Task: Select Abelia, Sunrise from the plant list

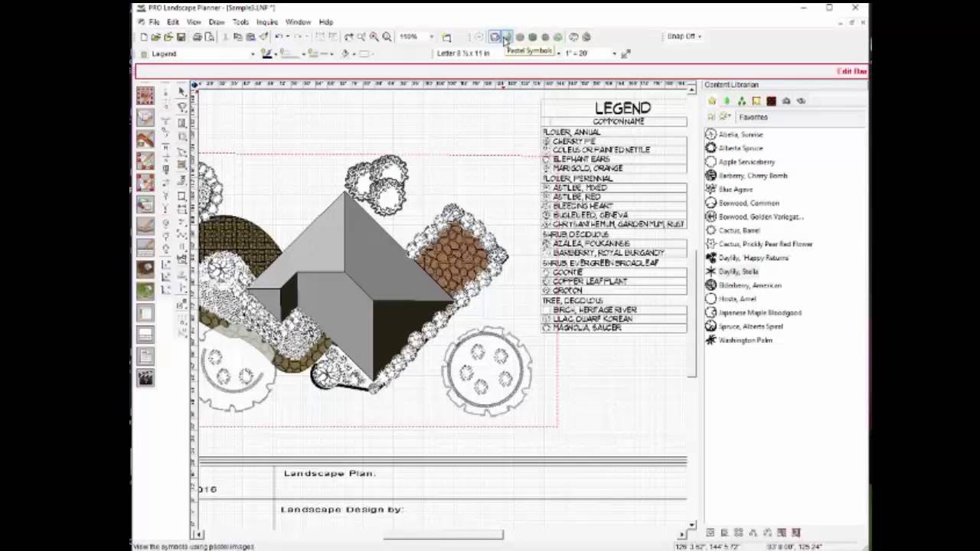Action: coord(740,135)
